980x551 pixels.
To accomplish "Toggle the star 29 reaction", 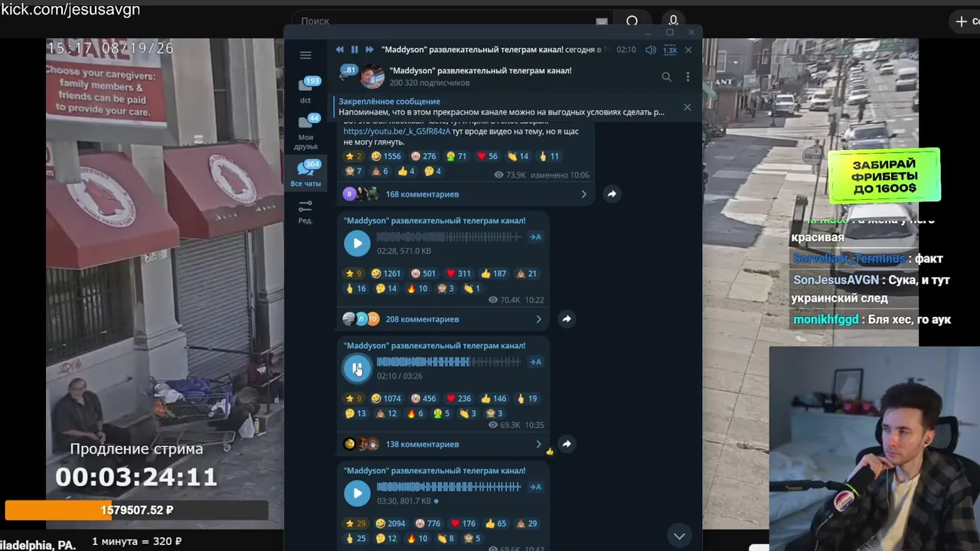I will pyautogui.click(x=355, y=523).
